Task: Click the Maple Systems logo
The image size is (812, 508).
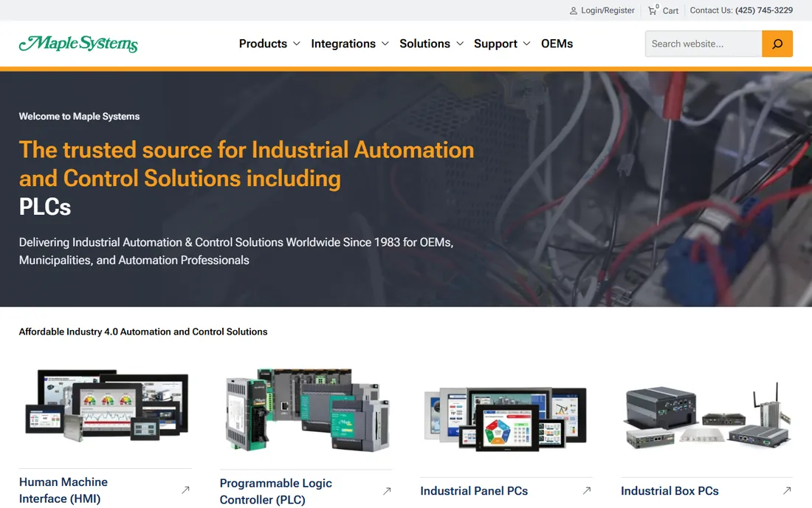Action: tap(78, 44)
